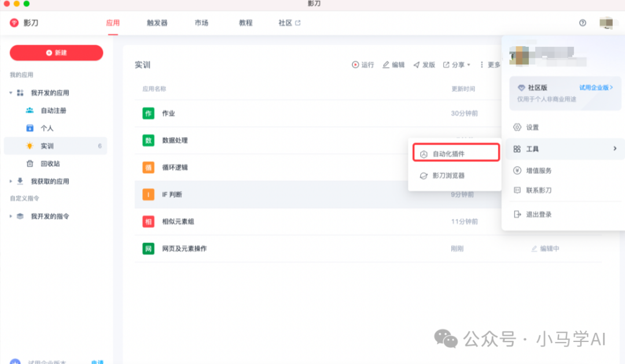This screenshot has height=364, width=625.
Task: Select the 作业 app name
Action: click(x=168, y=113)
